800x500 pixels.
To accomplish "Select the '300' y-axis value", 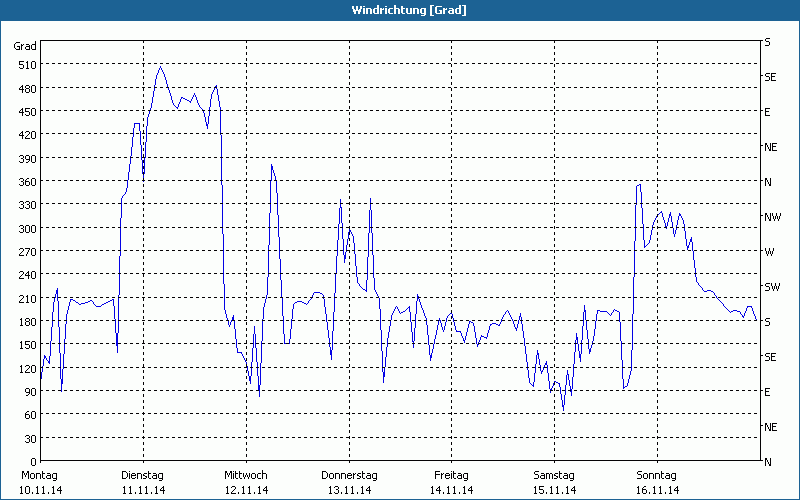I will (28, 229).
